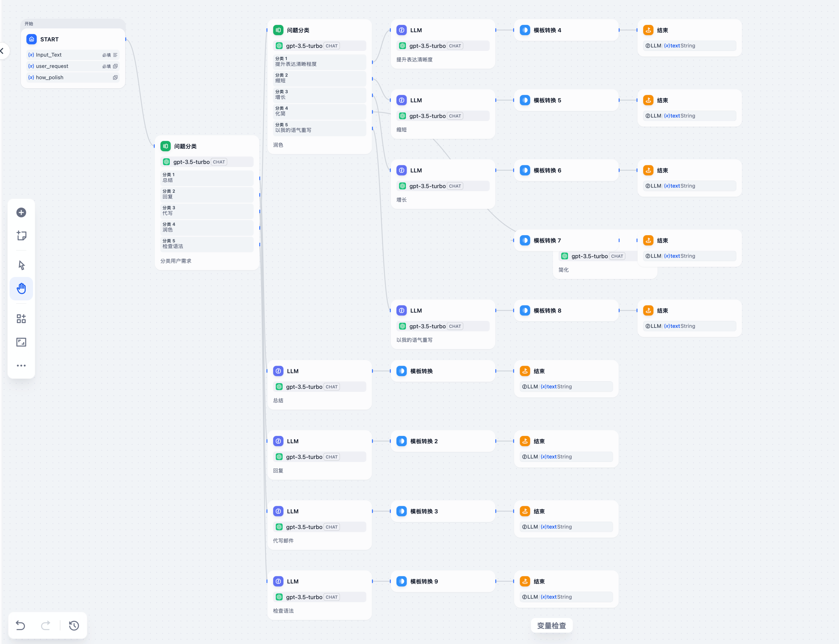Click the redo arrow icon
Image resolution: width=839 pixels, height=644 pixels.
click(x=45, y=626)
